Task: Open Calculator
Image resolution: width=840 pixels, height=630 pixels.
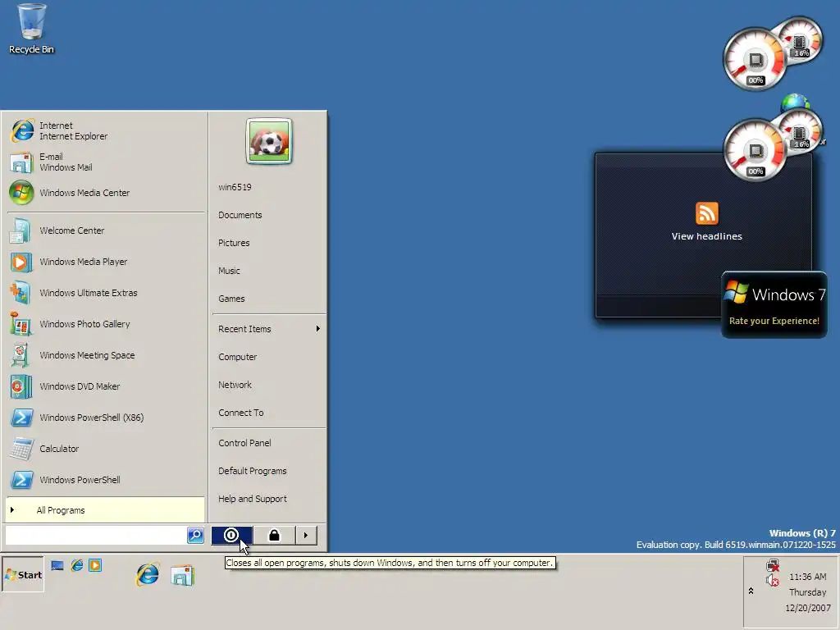Action: (106, 449)
